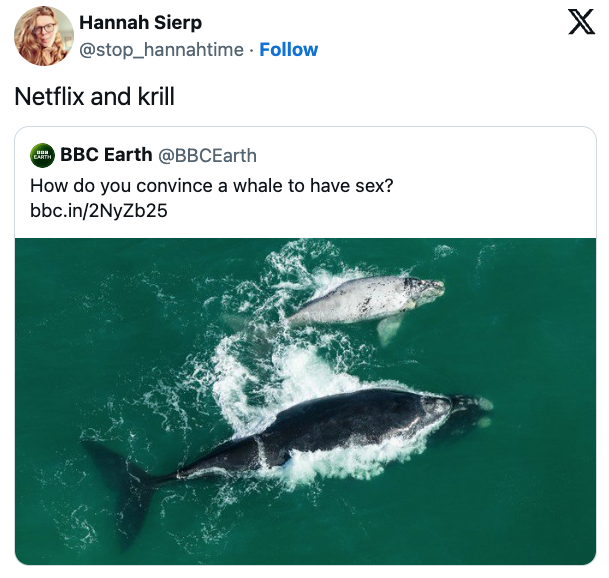Click the X logo icon

[581, 22]
